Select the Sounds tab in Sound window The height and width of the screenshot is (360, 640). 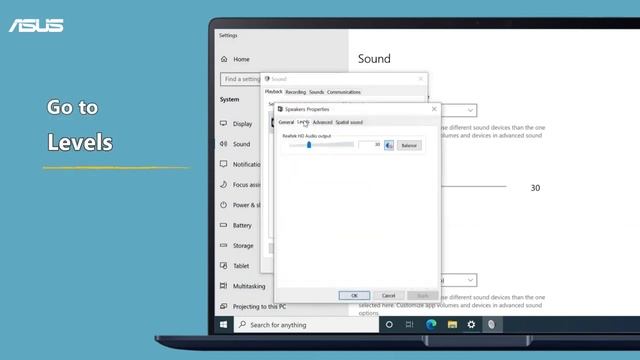(316, 92)
